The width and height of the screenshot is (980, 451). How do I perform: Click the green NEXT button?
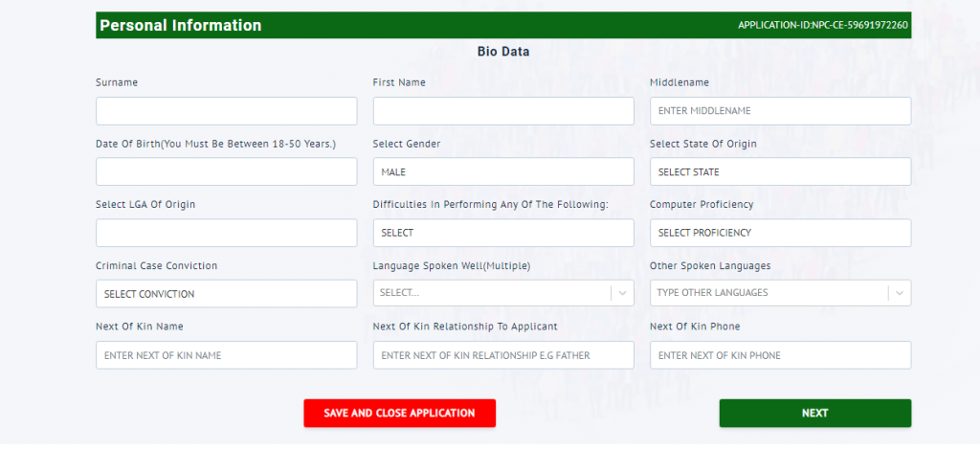815,414
